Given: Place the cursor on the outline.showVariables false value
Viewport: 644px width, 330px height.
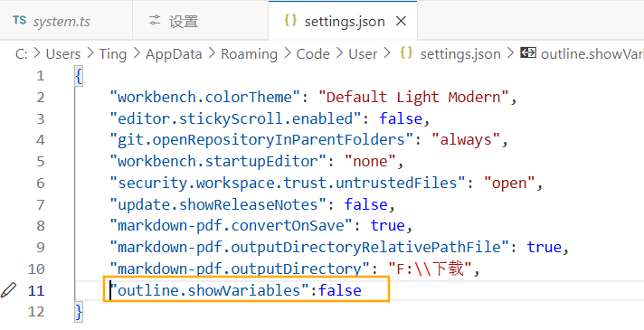Looking at the screenshot, I should coord(340,290).
